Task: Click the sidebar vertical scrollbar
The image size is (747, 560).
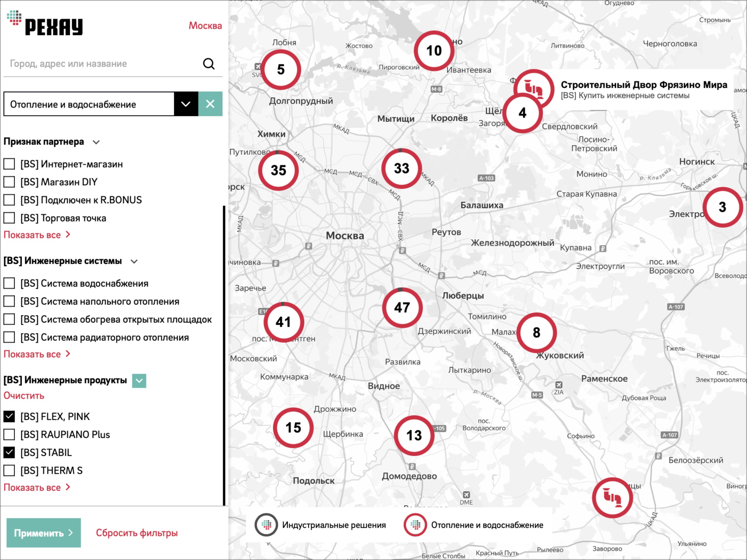Action: 224,355
